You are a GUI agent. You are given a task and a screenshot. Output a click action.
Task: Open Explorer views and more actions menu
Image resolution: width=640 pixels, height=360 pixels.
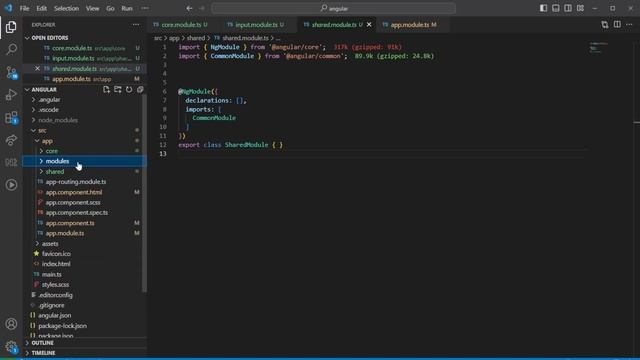pyautogui.click(x=136, y=25)
